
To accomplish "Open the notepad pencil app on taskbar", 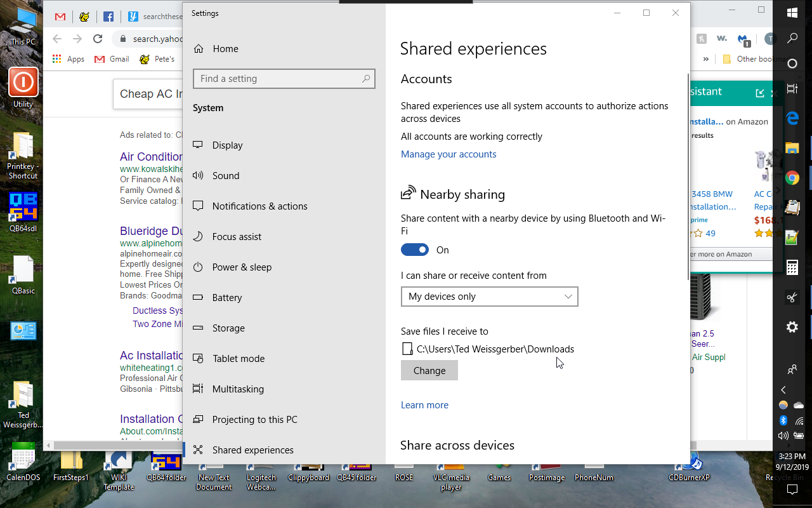I will tap(792, 237).
